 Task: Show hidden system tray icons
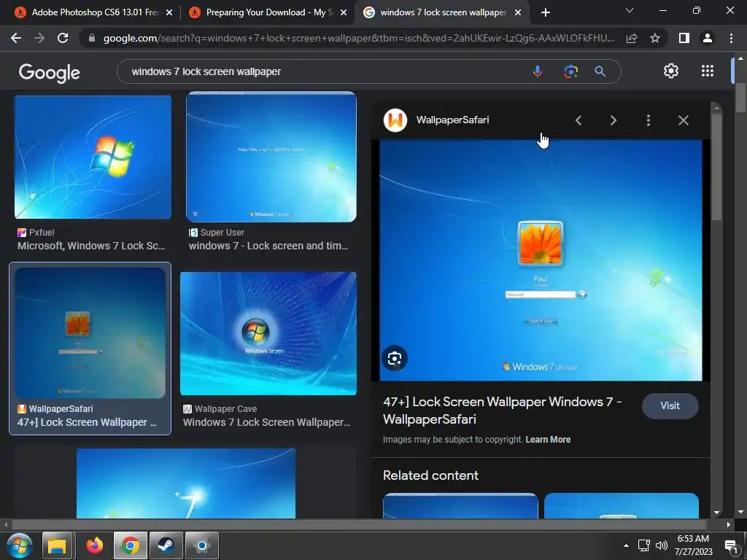click(x=626, y=545)
